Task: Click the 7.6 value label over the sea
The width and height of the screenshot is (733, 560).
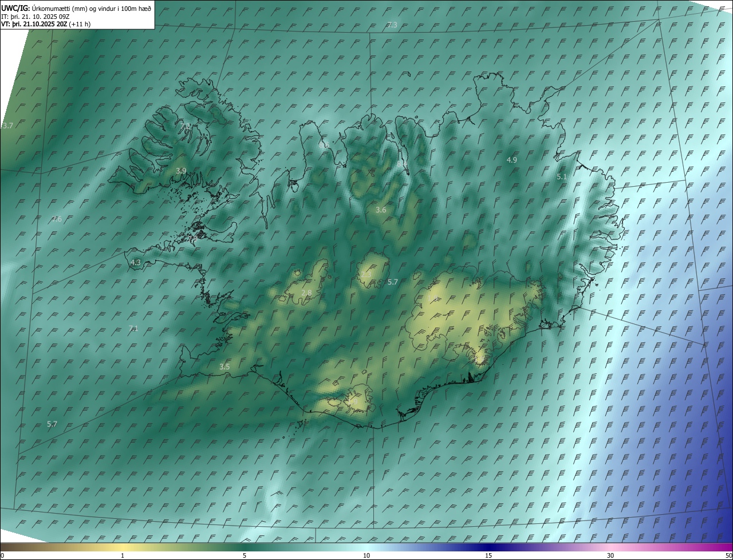Action: (57, 219)
